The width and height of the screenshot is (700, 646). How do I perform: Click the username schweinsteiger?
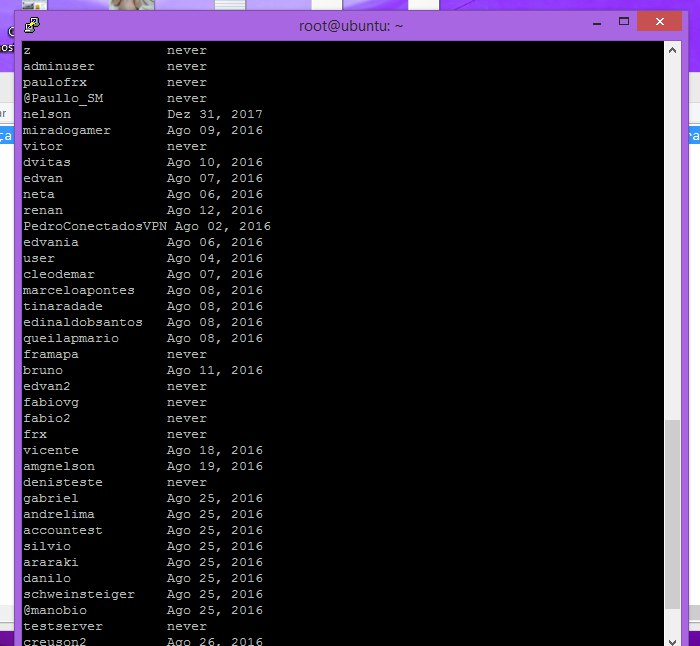[x=79, y=595]
